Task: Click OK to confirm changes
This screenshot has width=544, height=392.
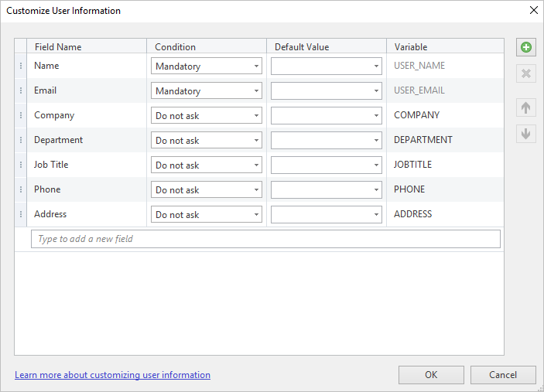Action: 431,375
